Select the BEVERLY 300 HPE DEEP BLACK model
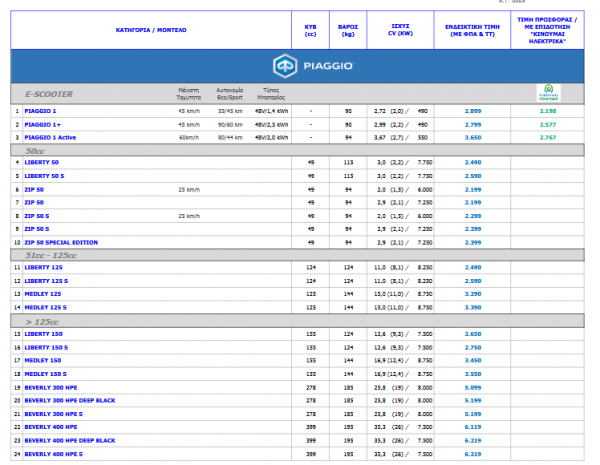Image resolution: width=600 pixels, height=465 pixels. tap(70, 401)
